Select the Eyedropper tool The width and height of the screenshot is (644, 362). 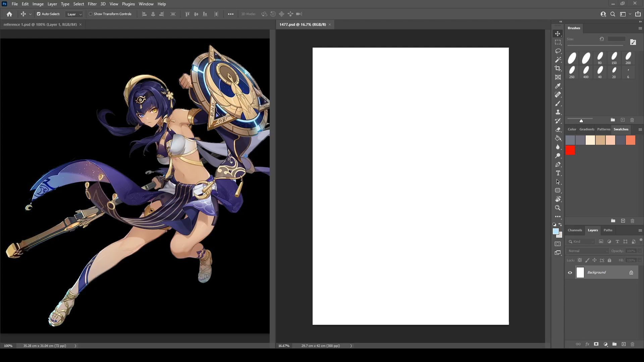[x=558, y=86]
